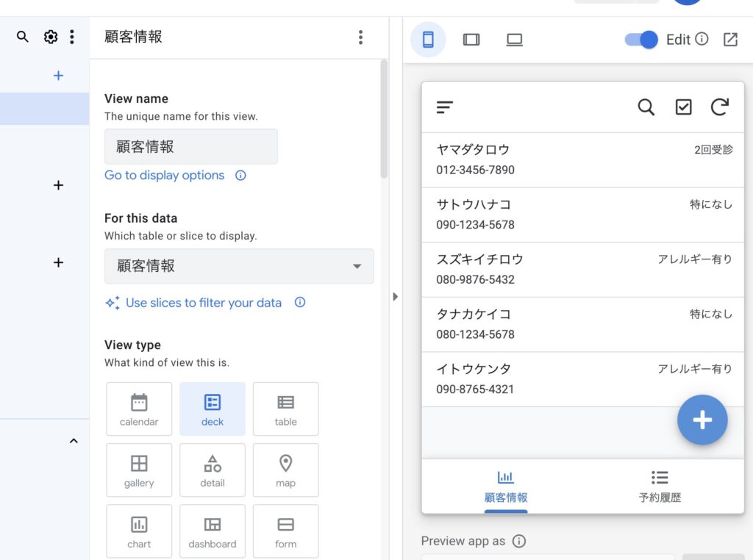This screenshot has height=560, width=753.
Task: Select the deck view type
Action: pos(213,409)
